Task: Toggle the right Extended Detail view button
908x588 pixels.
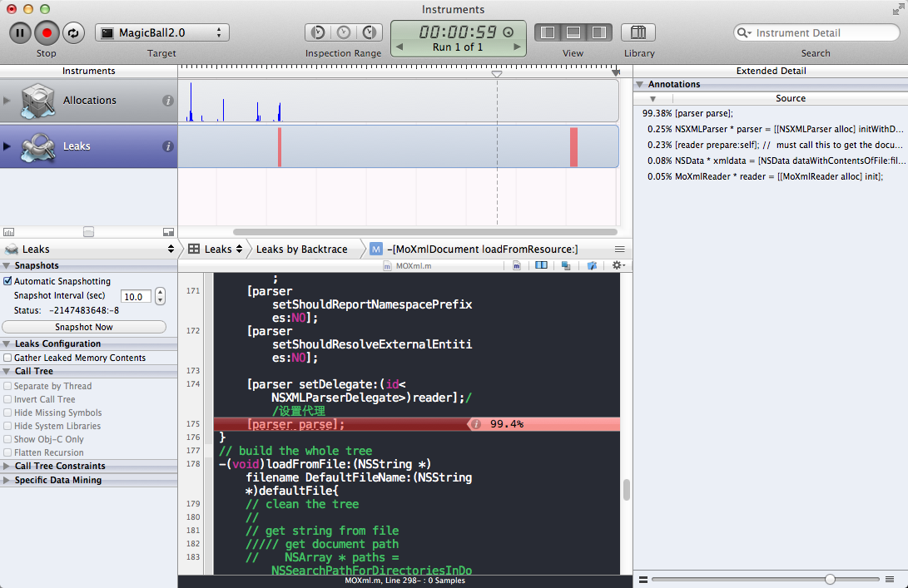Action: 598,32
